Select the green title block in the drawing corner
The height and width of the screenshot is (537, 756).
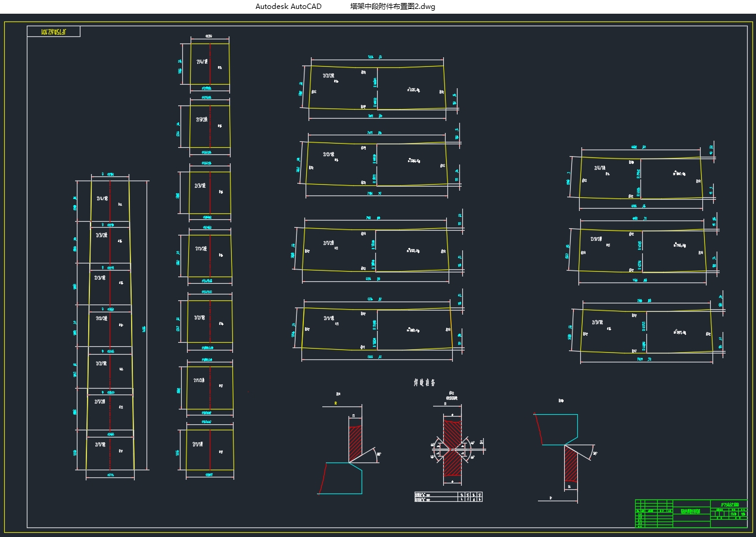click(692, 513)
